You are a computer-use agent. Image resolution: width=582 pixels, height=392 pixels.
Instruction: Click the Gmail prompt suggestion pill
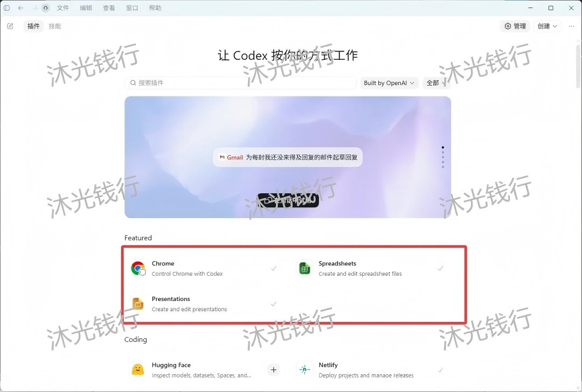288,157
